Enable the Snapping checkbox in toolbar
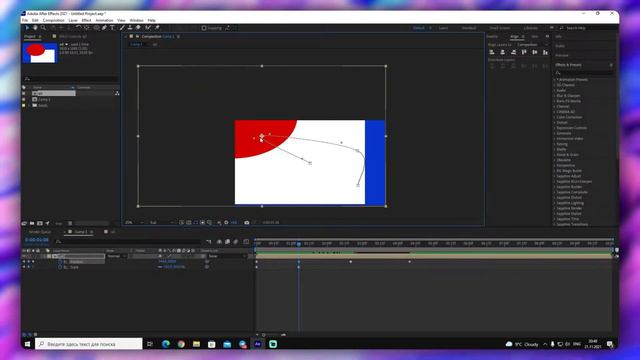The height and width of the screenshot is (360, 640). (204, 28)
